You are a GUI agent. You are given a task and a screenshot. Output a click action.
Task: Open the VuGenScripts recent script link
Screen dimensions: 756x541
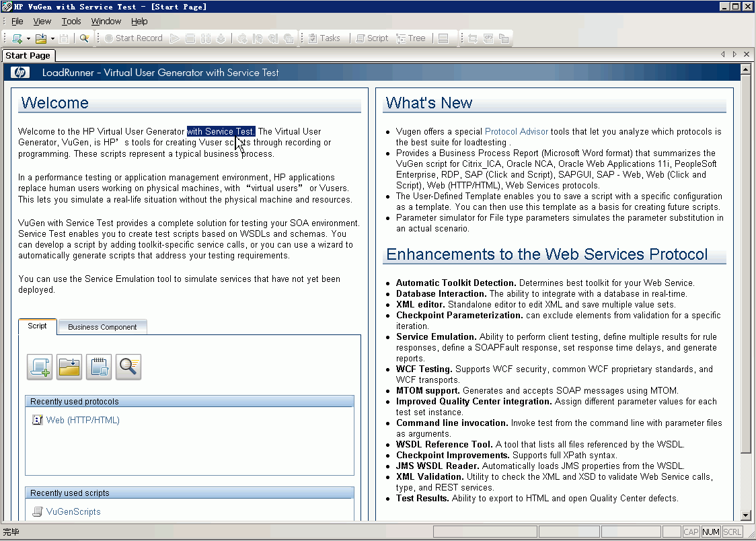pyautogui.click(x=73, y=512)
